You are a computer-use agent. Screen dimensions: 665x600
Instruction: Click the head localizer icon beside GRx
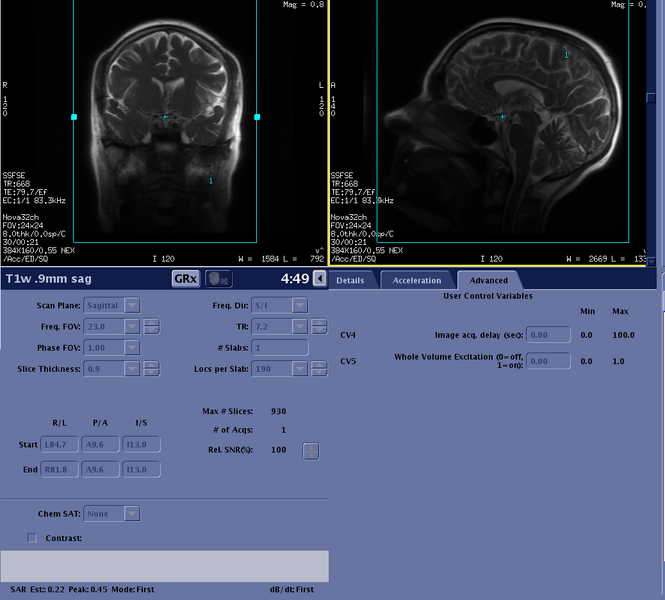(x=218, y=279)
